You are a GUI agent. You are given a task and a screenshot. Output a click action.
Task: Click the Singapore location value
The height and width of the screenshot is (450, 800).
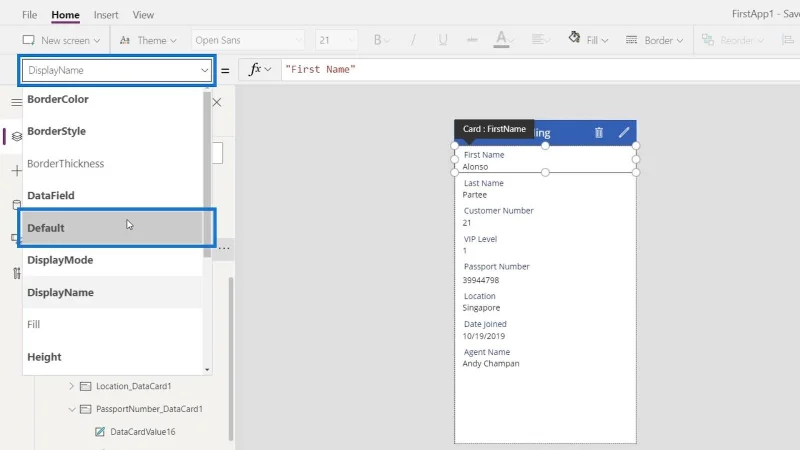(481, 308)
